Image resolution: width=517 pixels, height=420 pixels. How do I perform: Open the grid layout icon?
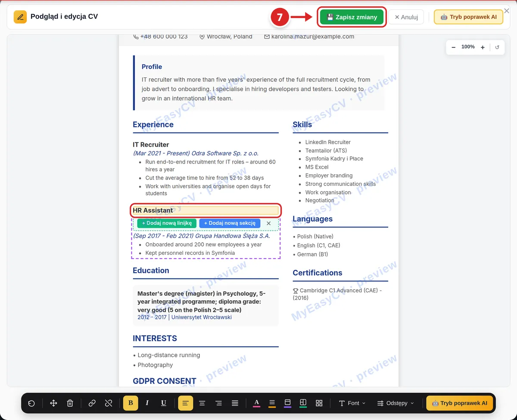(319, 403)
